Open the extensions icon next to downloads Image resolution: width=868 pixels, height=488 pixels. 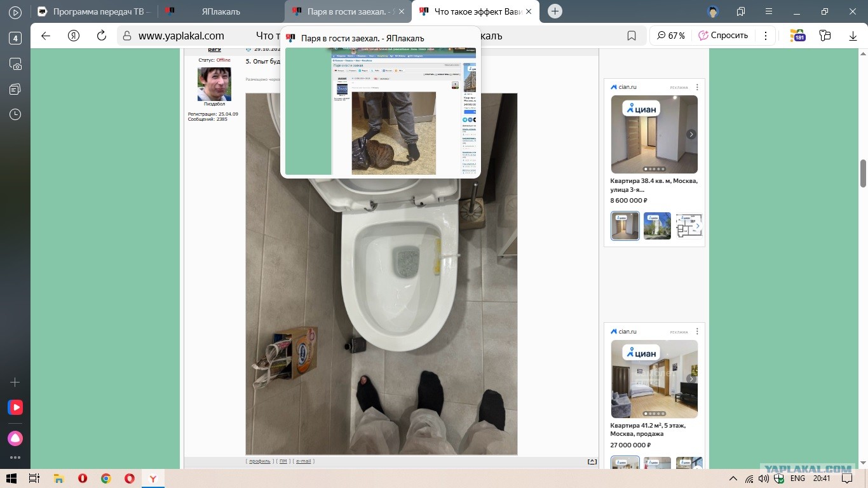(x=825, y=36)
